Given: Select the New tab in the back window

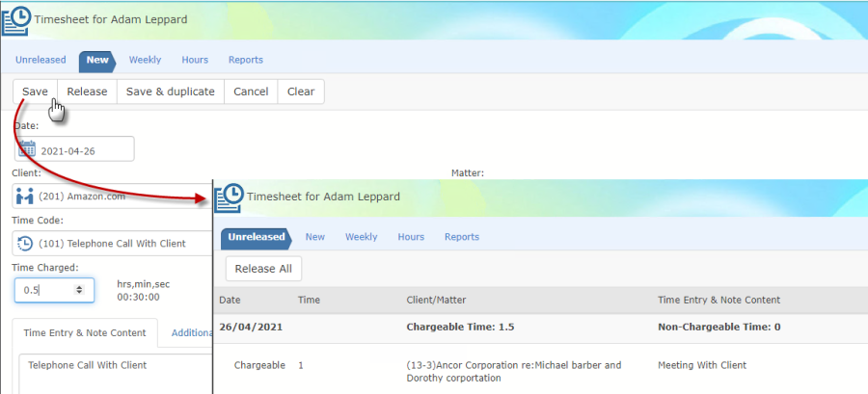Looking at the screenshot, I should pos(97,62).
